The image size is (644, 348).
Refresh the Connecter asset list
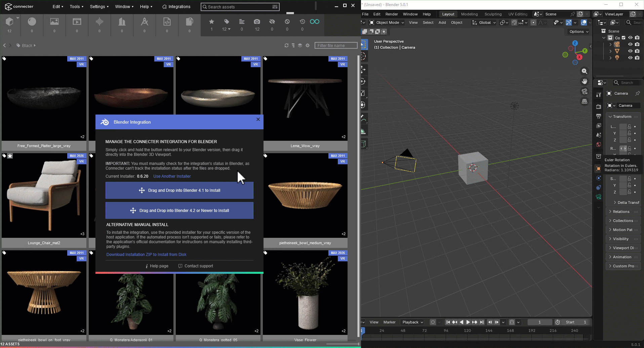point(286,45)
